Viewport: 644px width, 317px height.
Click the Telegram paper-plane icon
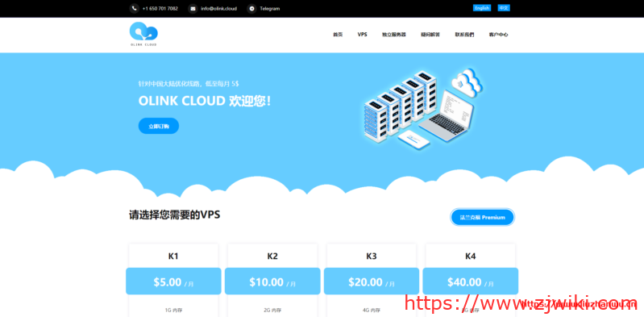(x=251, y=8)
